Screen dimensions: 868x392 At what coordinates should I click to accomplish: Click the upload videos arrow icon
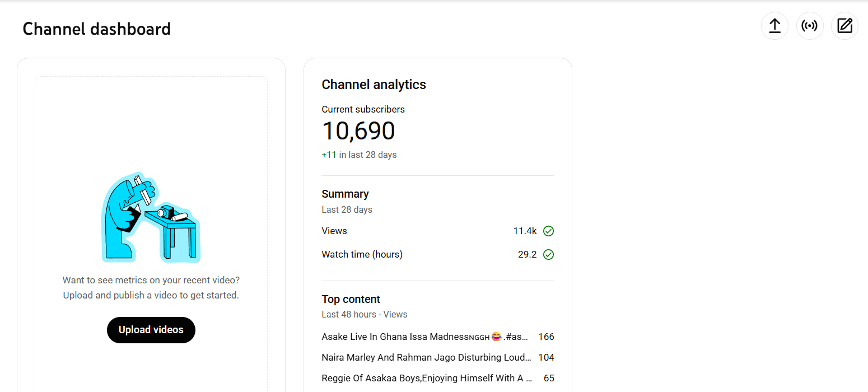point(774,26)
